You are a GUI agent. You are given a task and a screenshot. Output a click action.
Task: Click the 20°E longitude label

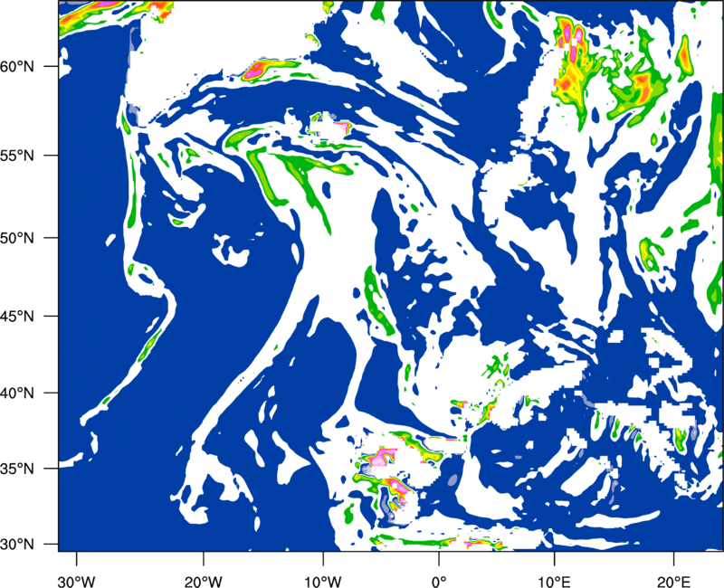click(673, 582)
